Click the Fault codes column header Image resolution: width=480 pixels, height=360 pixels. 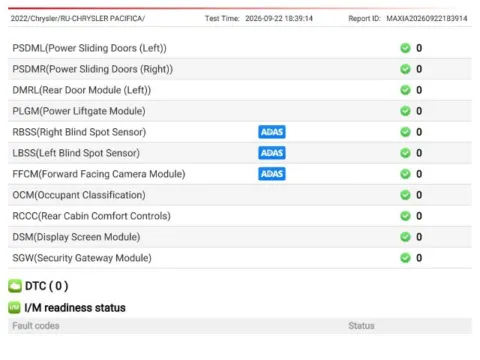click(36, 326)
